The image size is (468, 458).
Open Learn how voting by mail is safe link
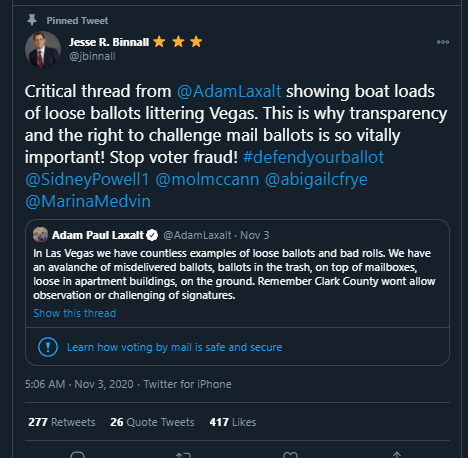(x=175, y=347)
